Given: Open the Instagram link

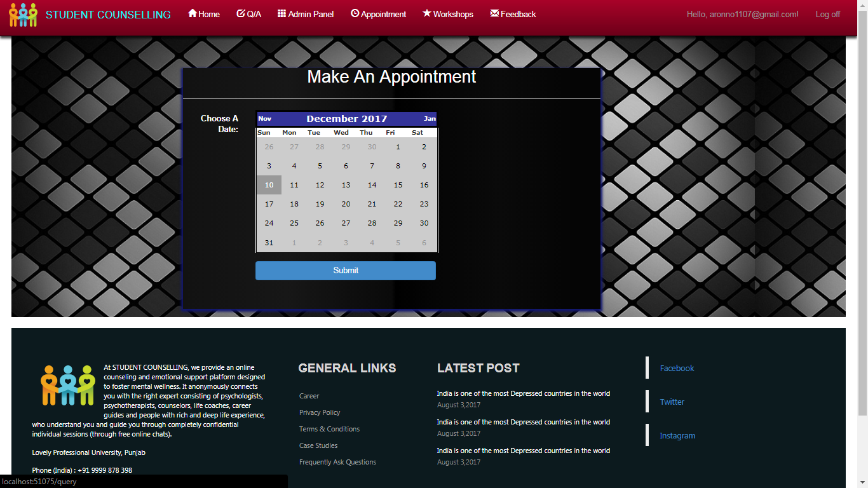Looking at the screenshot, I should (677, 435).
